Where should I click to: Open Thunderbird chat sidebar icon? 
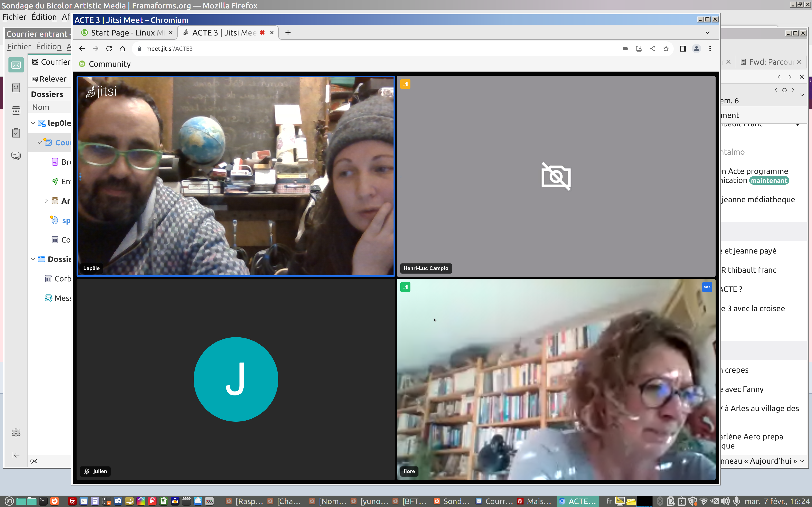[x=16, y=156]
